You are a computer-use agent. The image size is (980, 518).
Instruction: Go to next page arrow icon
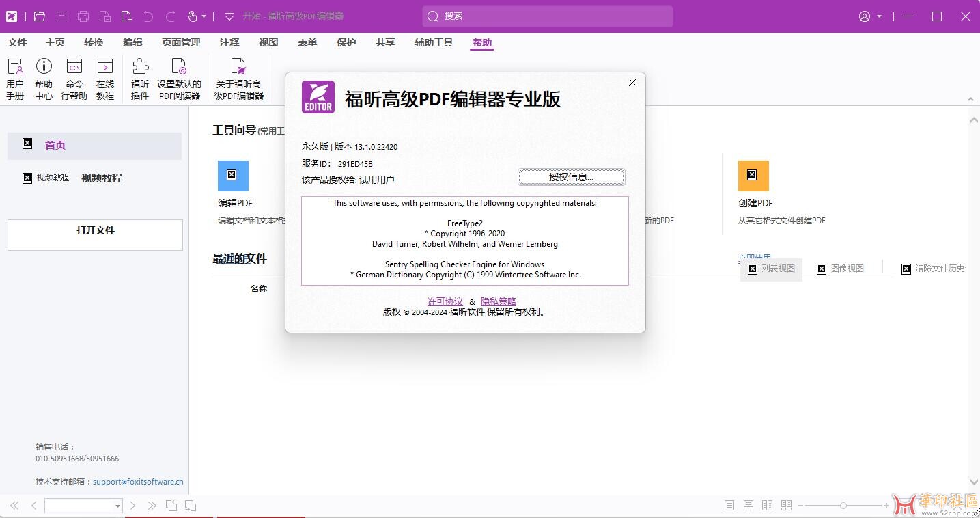[x=133, y=506]
